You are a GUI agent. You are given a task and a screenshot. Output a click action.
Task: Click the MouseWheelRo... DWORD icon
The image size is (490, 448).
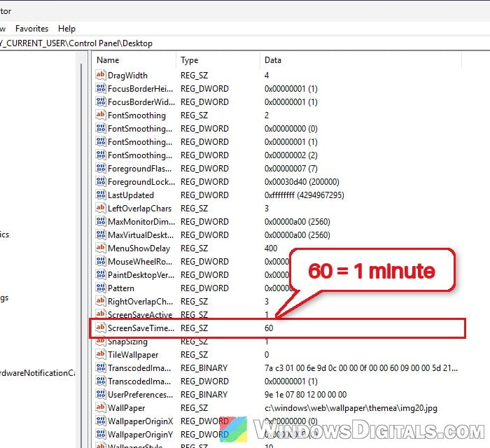(x=100, y=261)
